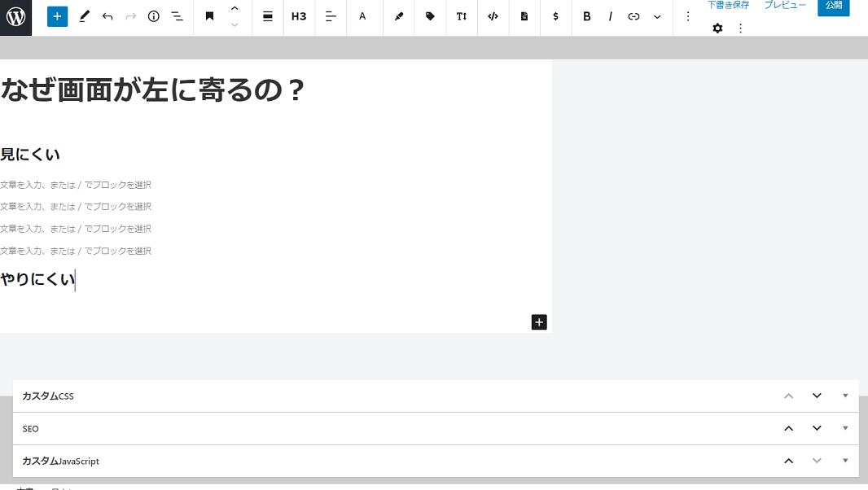Insert a link with the link icon
Screen dimensions: 868x490
coord(633,16)
